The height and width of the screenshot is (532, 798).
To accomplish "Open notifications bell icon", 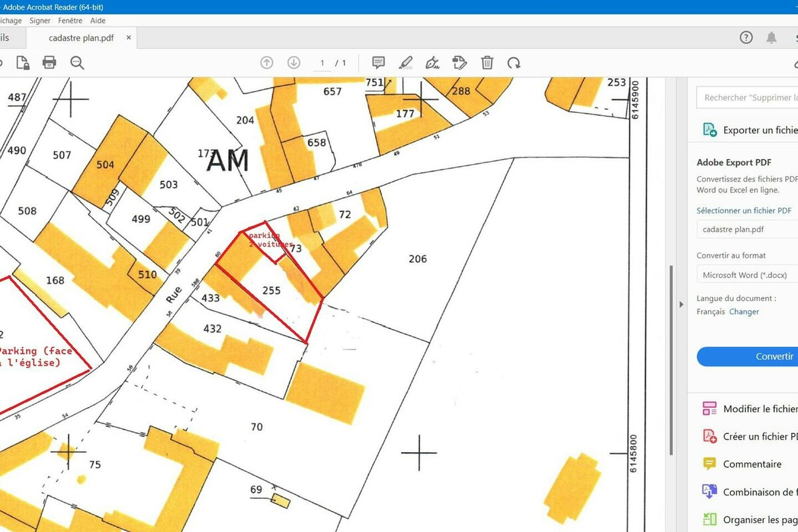I will pos(771,38).
